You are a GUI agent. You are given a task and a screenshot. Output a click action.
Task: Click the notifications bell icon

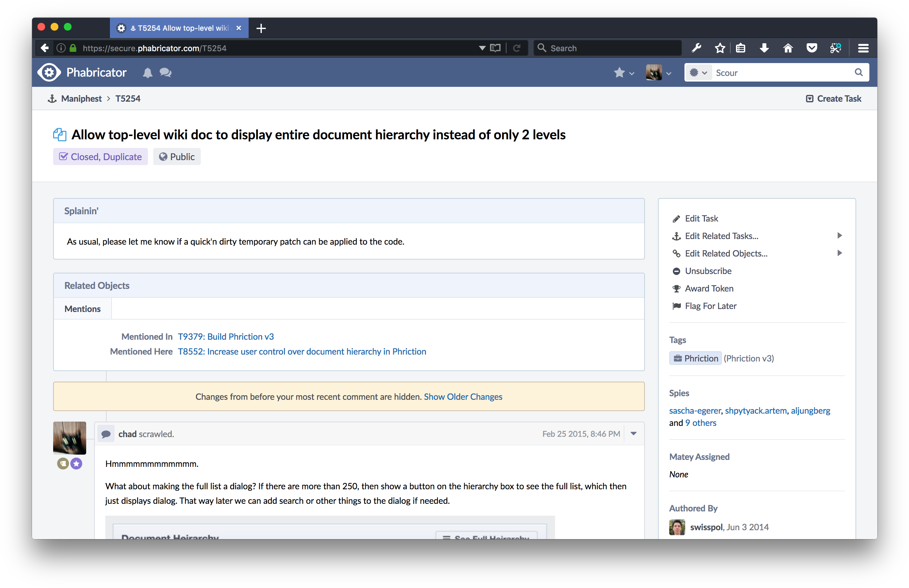[x=147, y=73]
